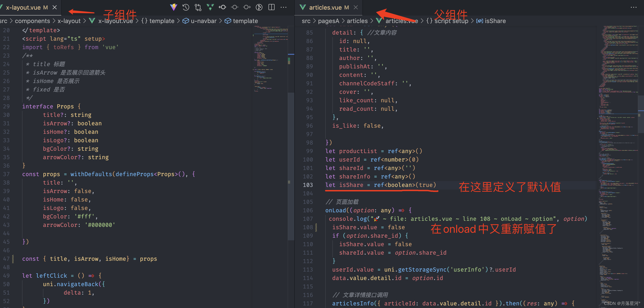Screen dimensions: 644x308
Task: Open the git graph circle icon
Action: coord(259,7)
